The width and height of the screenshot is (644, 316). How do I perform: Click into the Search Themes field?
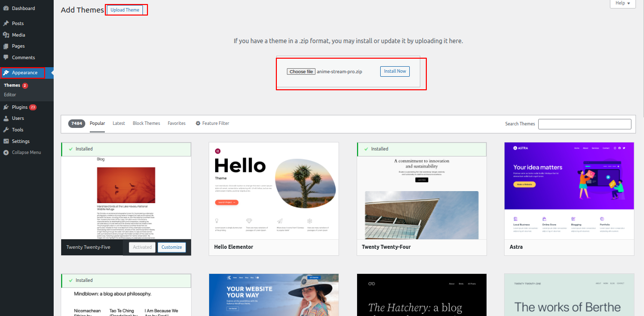point(584,124)
